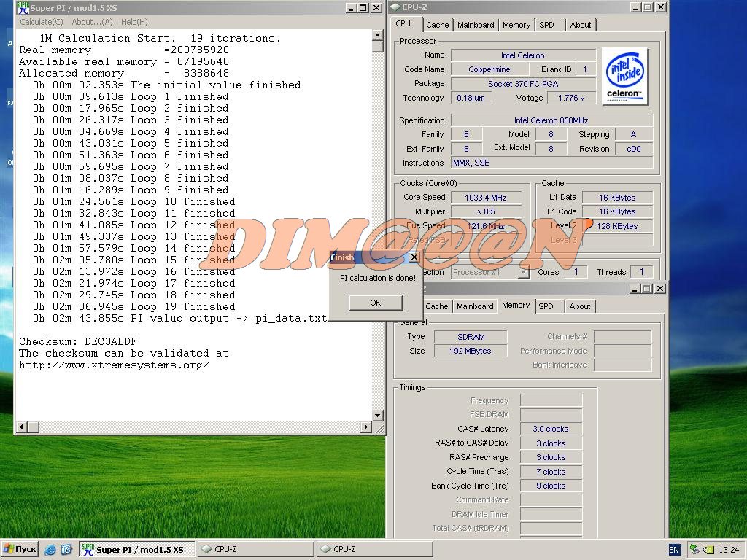Click Super PI title bar icon
The image size is (747, 560).
[x=22, y=7]
